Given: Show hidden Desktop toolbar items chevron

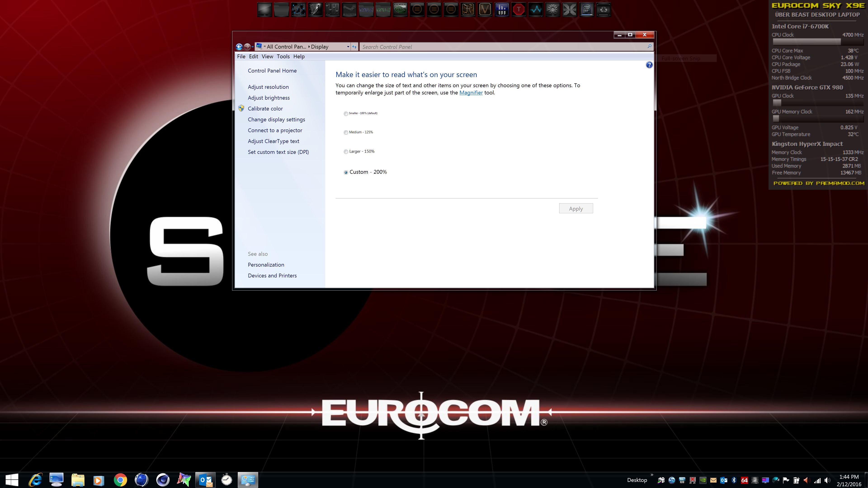Looking at the screenshot, I should [x=652, y=475].
